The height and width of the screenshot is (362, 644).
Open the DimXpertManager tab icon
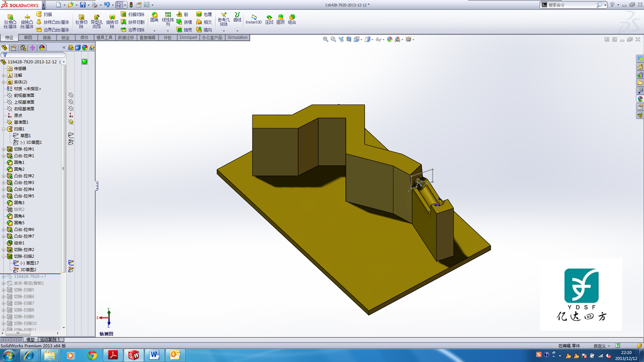pyautogui.click(x=33, y=48)
